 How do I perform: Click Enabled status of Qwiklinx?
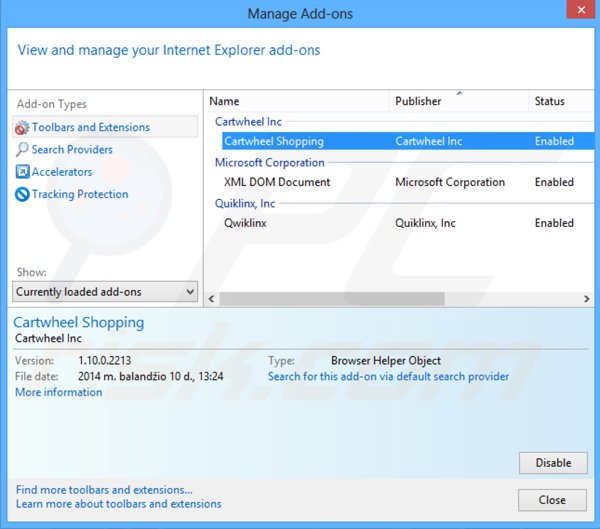tap(554, 223)
